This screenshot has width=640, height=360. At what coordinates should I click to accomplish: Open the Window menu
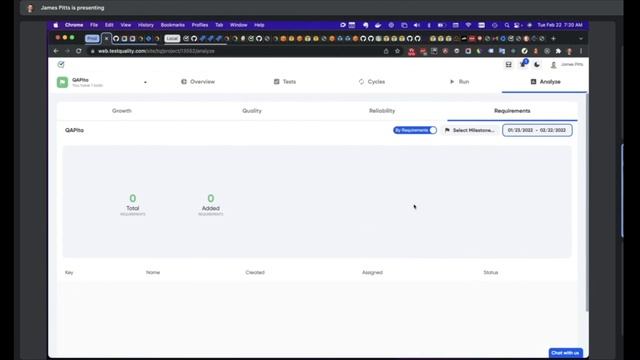[238, 25]
